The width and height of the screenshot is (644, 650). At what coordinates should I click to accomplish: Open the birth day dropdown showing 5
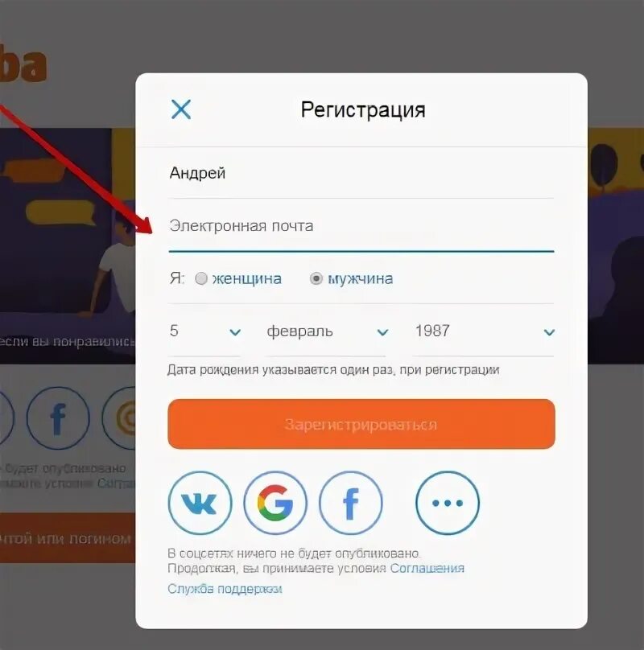[205, 331]
